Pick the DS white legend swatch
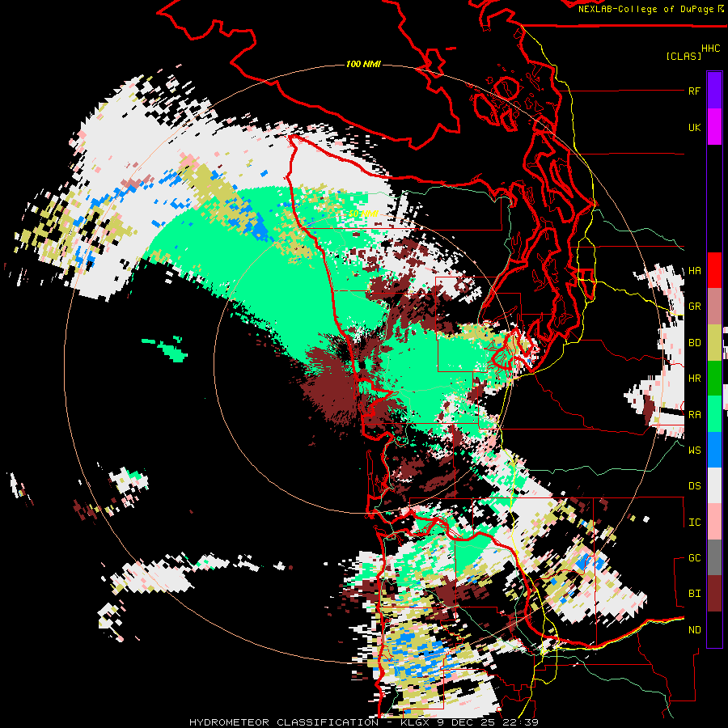 point(714,485)
